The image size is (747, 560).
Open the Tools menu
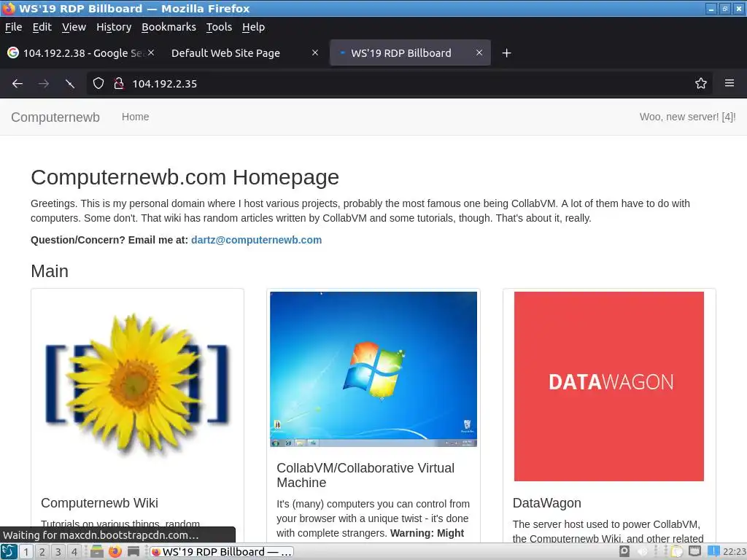(219, 27)
